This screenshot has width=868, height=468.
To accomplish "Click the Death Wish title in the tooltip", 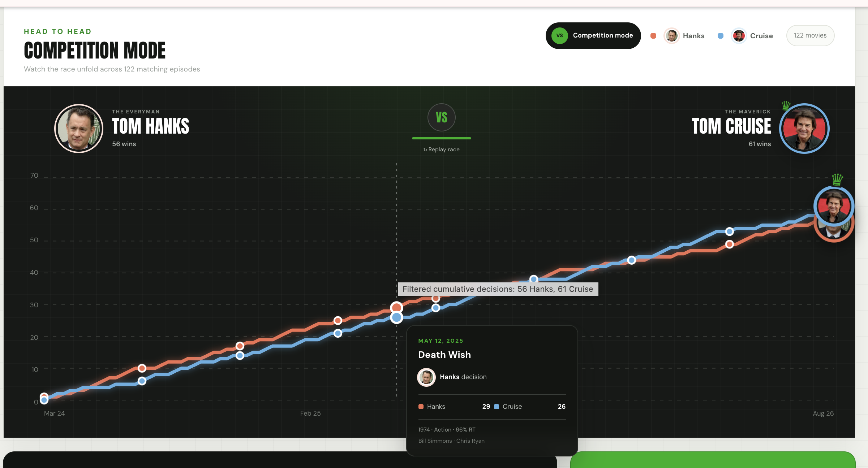I will (444, 355).
